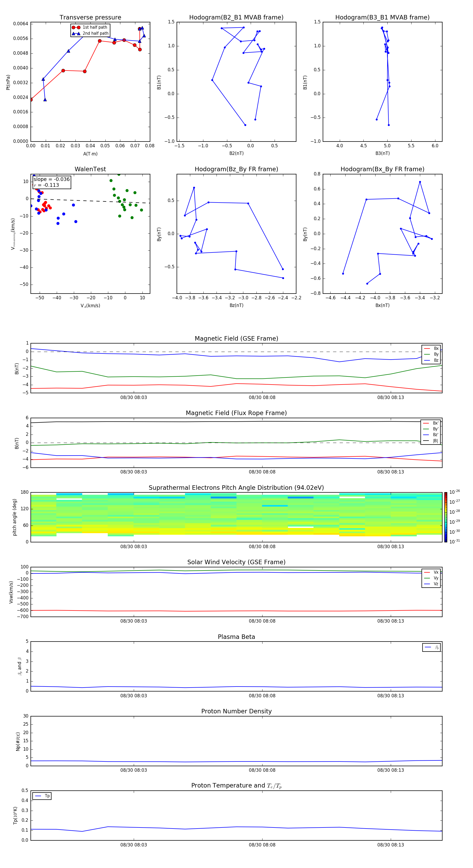Click the WalenTest slope and r annotation box

coord(52,182)
